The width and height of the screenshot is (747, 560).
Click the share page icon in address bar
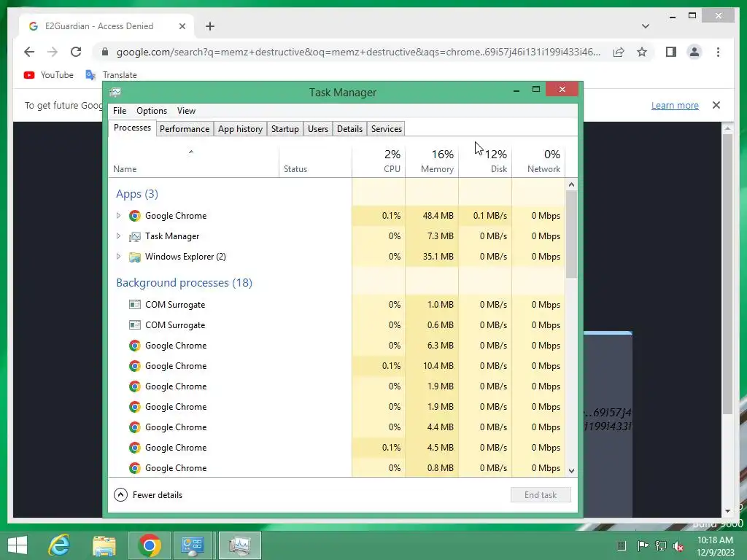coord(619,52)
